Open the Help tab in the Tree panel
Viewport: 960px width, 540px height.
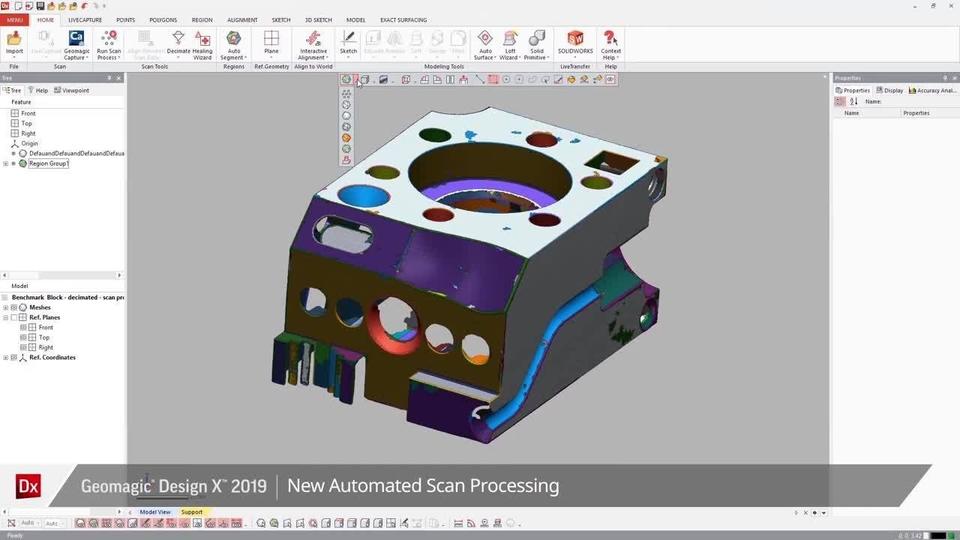click(x=38, y=90)
